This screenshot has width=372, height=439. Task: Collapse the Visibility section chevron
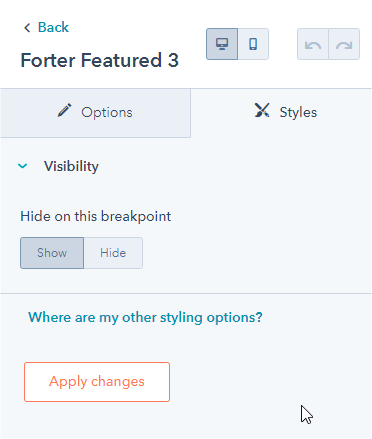[x=23, y=166]
